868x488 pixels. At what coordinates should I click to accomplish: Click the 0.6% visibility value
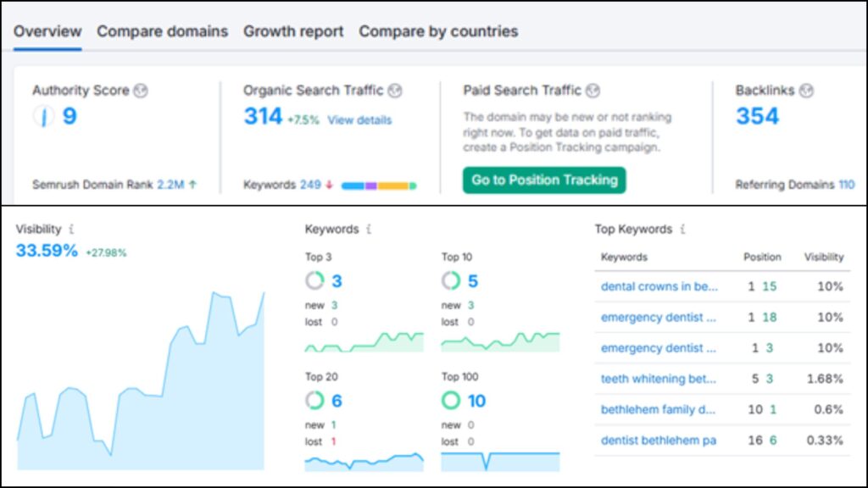click(x=829, y=410)
